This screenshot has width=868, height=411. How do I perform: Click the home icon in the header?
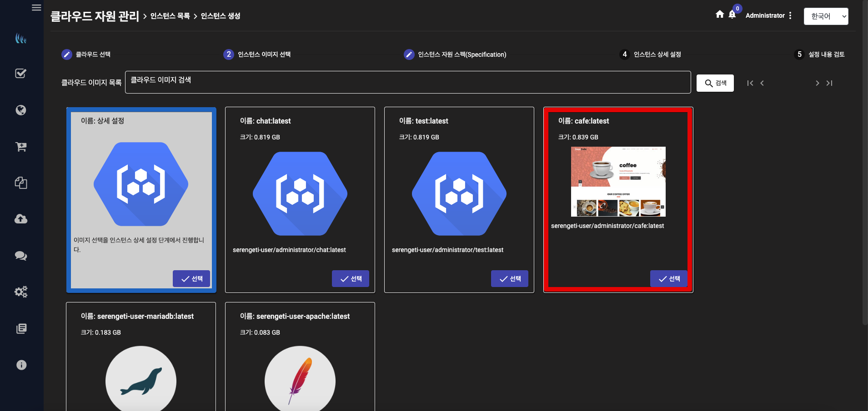point(720,15)
